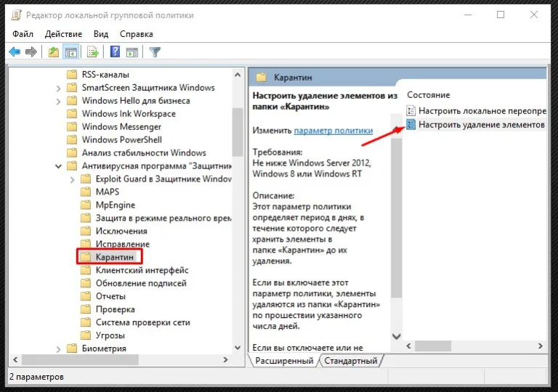Select Анализ стабильности Windows folder
The height and width of the screenshot is (392, 558).
coord(144,152)
